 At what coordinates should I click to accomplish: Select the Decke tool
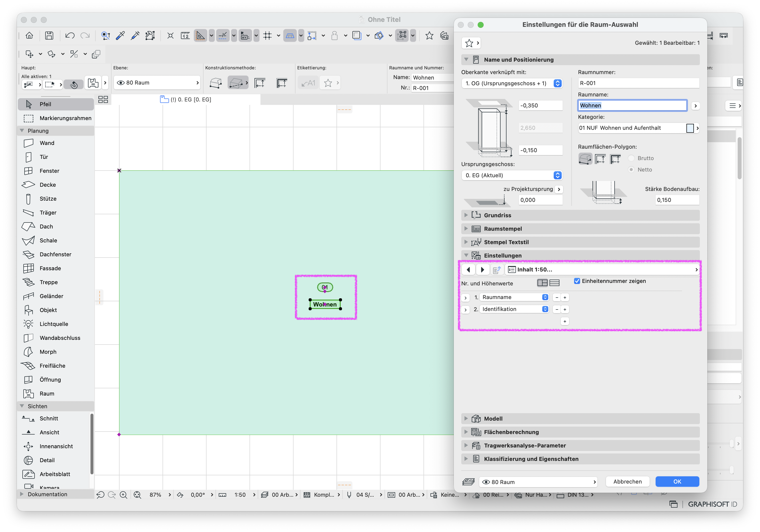(56, 185)
